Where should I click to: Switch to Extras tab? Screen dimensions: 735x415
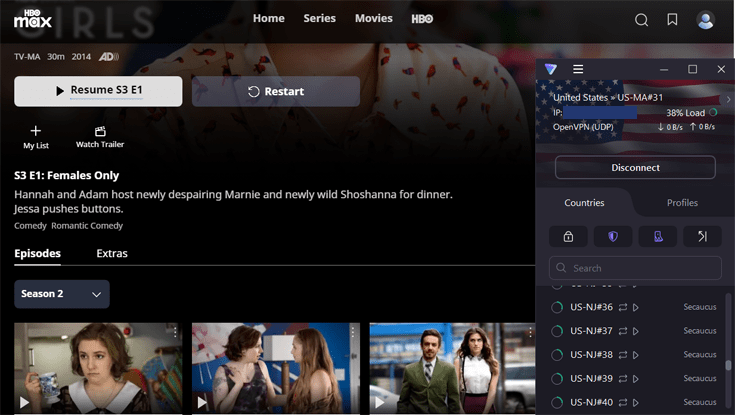tap(112, 254)
